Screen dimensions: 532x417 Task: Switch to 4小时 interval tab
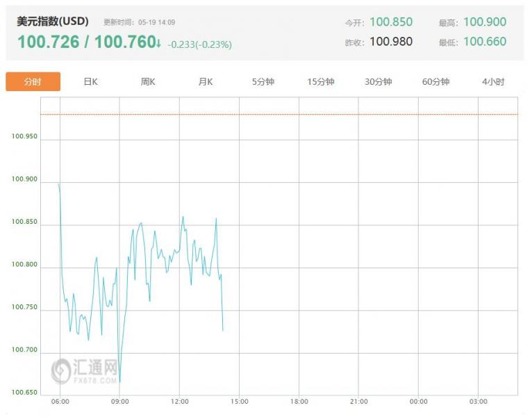tap(493, 82)
